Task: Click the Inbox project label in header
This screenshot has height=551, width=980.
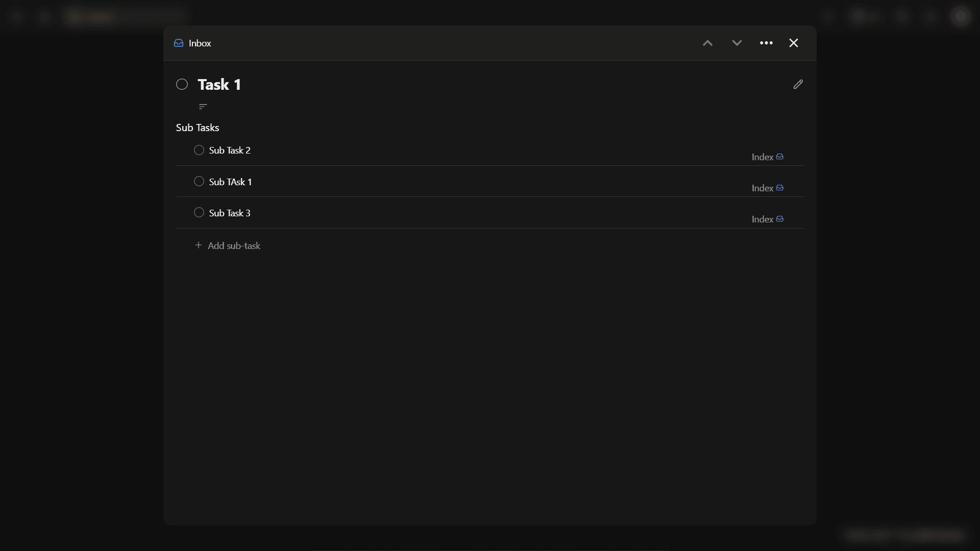Action: [200, 43]
